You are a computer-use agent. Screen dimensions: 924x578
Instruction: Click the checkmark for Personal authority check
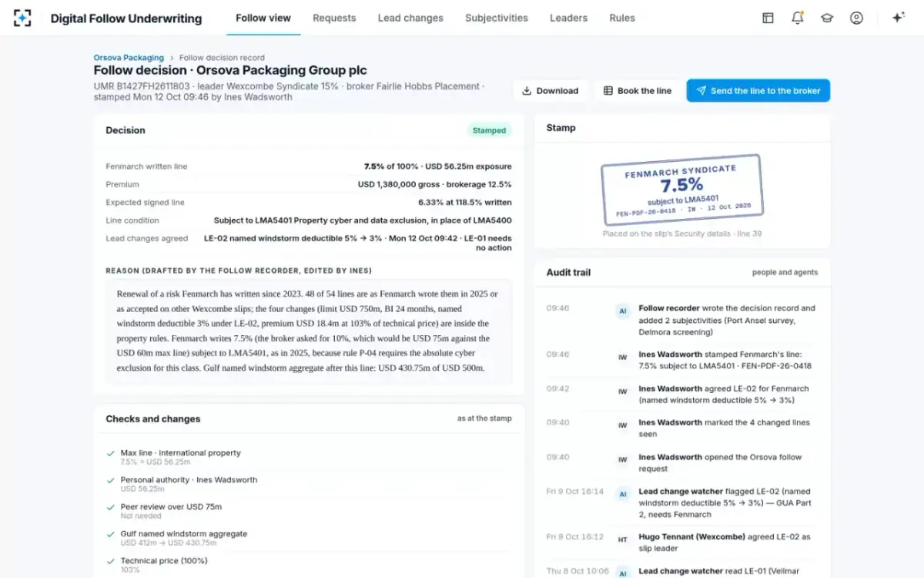111,480
